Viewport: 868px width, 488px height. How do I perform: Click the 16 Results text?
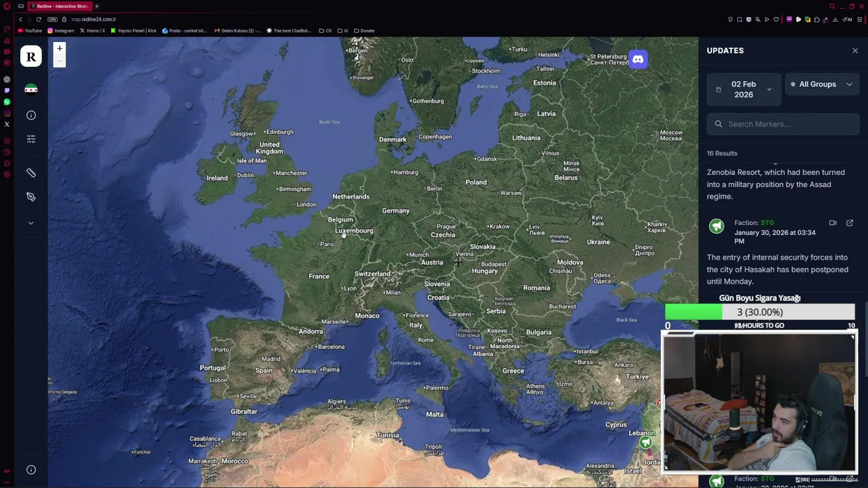[722, 153]
